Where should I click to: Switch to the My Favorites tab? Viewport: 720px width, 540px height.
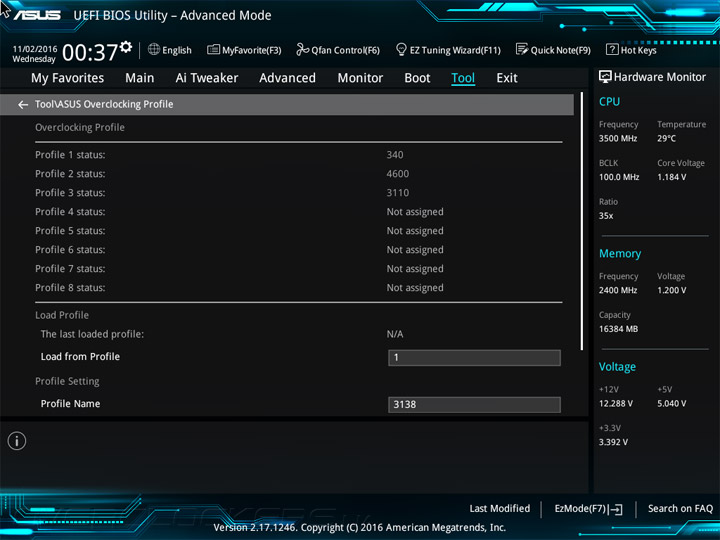coord(68,78)
